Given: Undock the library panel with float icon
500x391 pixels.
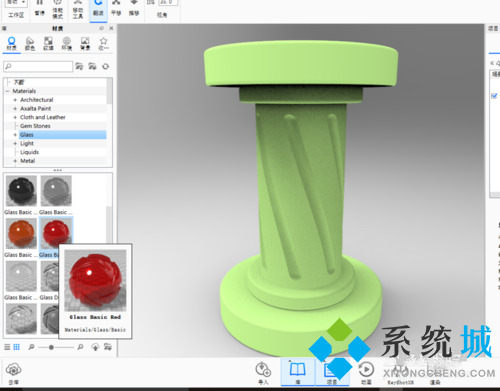Looking at the screenshot, I should point(102,28).
